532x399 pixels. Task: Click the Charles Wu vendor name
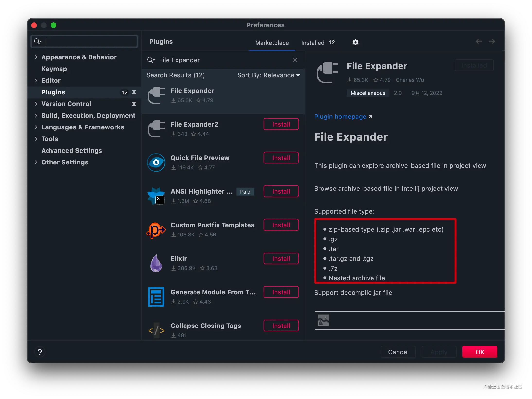pos(410,80)
